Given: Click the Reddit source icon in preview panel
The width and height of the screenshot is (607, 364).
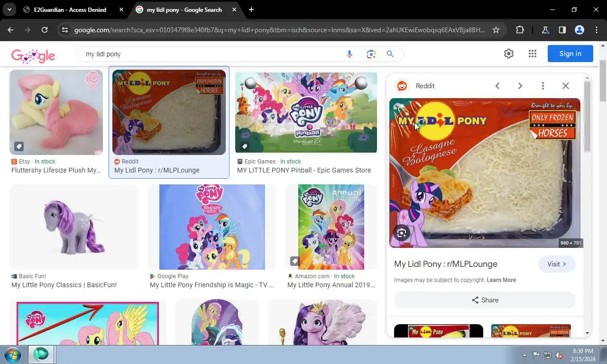Looking at the screenshot, I should point(402,86).
